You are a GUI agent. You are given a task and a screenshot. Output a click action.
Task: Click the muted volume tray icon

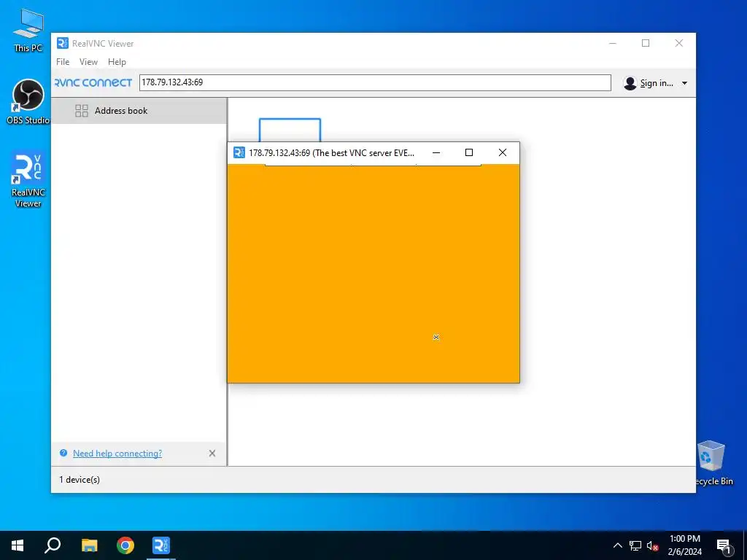(x=653, y=545)
